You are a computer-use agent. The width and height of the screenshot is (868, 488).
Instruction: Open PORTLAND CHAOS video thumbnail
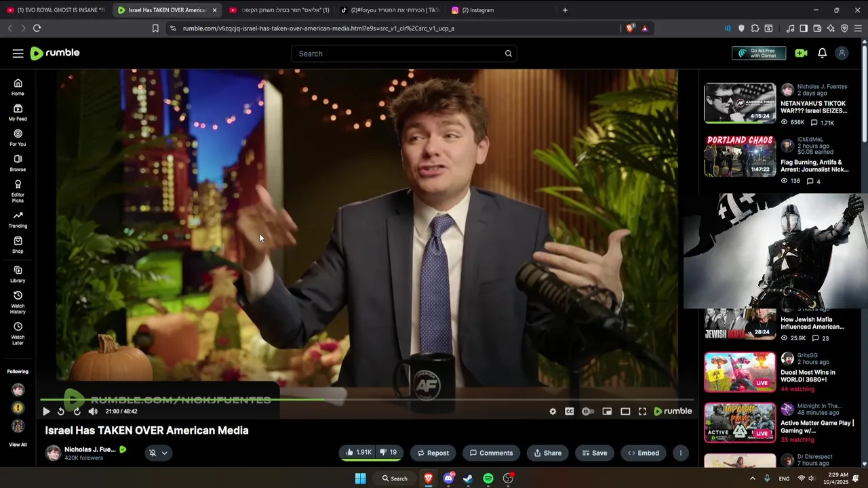(x=739, y=156)
